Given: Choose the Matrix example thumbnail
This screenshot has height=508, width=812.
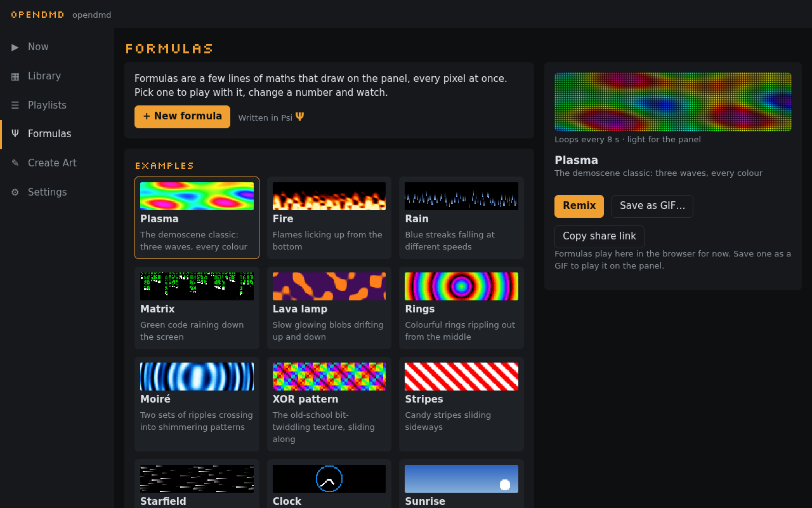Looking at the screenshot, I should click(x=197, y=286).
